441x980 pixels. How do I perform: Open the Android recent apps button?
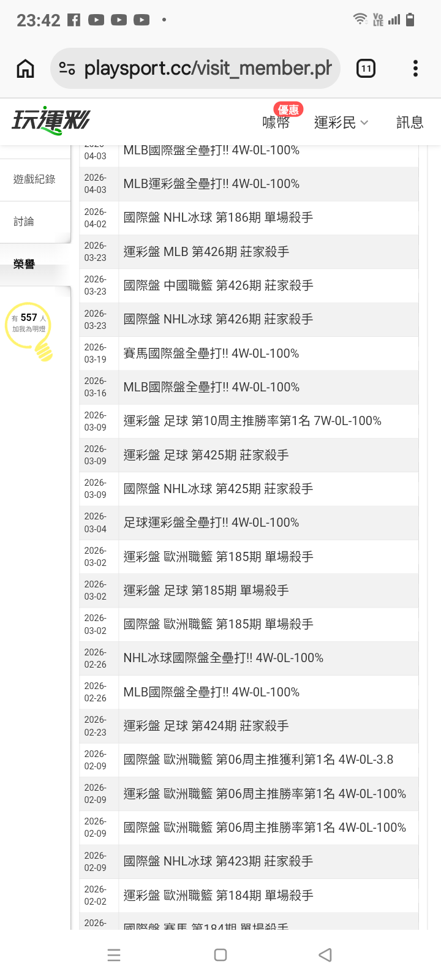click(114, 955)
